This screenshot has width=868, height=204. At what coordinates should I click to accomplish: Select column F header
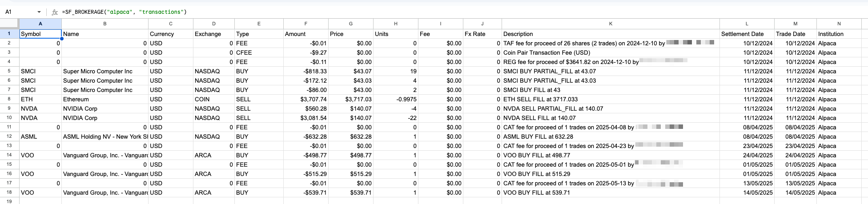coord(305,24)
